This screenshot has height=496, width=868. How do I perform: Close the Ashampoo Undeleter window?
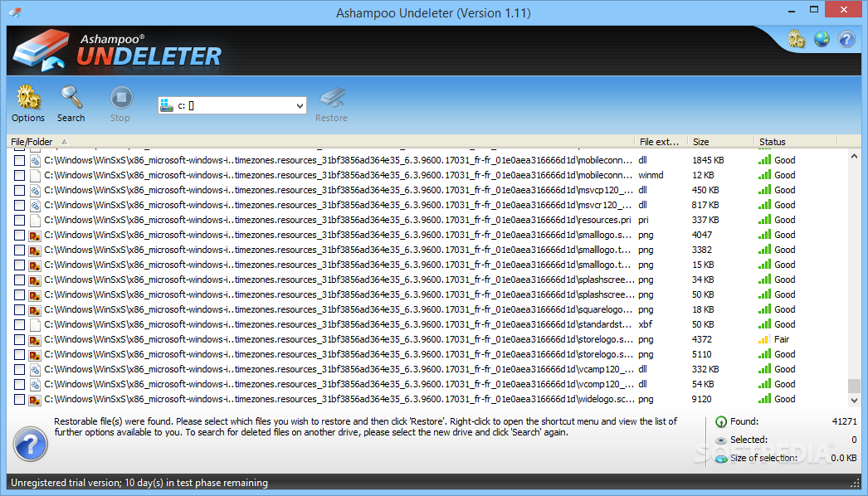(x=843, y=9)
